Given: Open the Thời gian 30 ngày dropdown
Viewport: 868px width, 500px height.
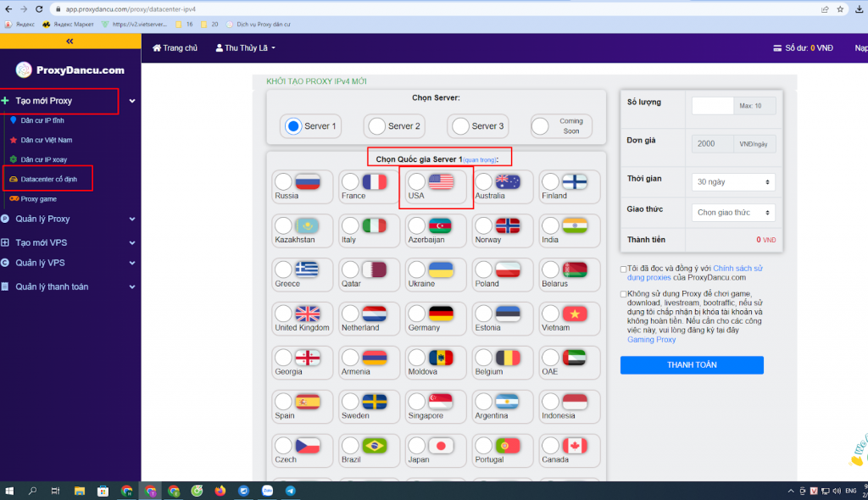Looking at the screenshot, I should (x=733, y=182).
